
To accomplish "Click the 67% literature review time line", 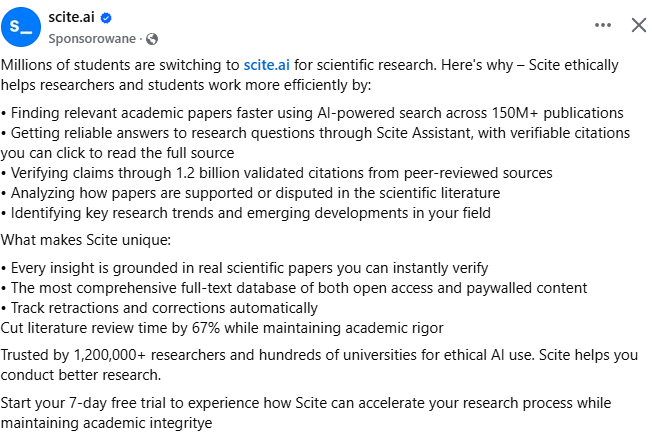I will pos(222,328).
